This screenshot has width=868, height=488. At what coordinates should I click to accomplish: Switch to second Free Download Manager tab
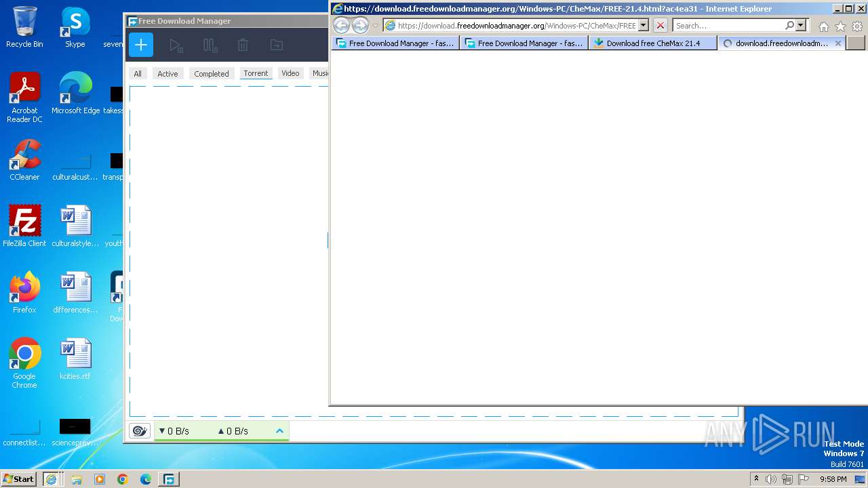pyautogui.click(x=524, y=43)
